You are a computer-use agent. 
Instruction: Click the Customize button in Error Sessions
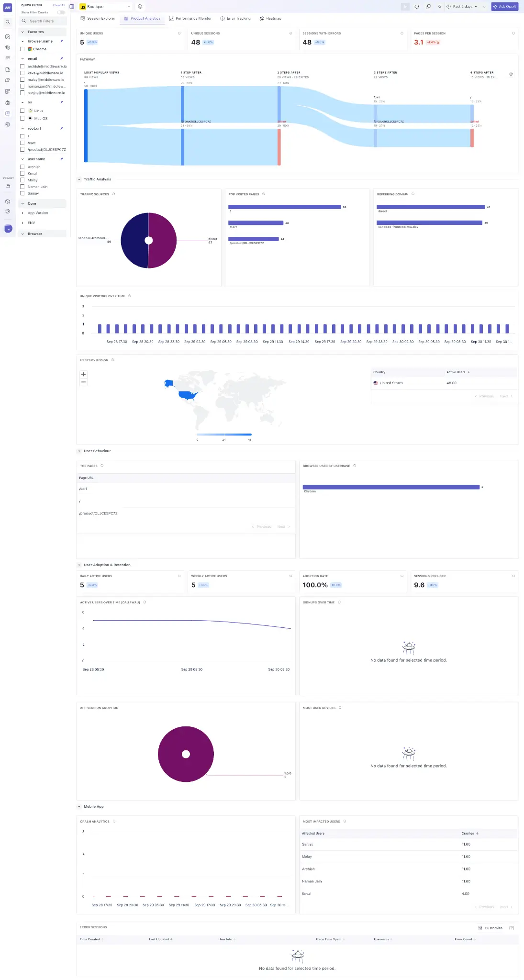pyautogui.click(x=491, y=928)
